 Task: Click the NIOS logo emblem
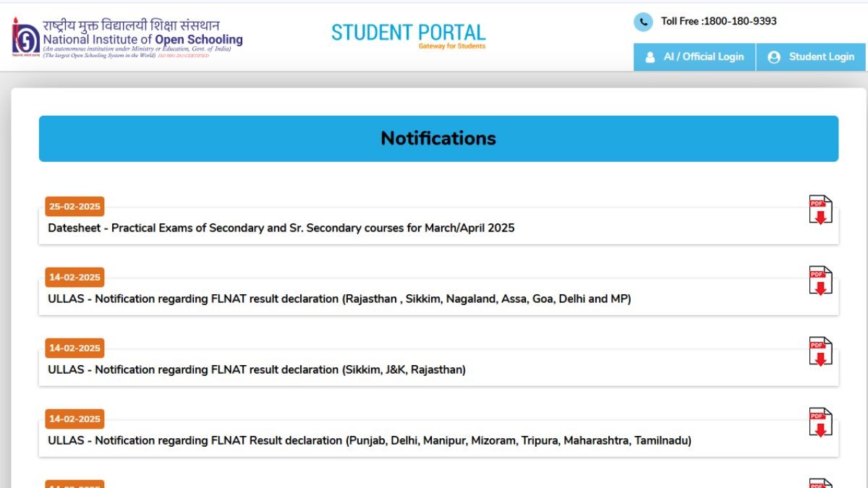pos(25,36)
